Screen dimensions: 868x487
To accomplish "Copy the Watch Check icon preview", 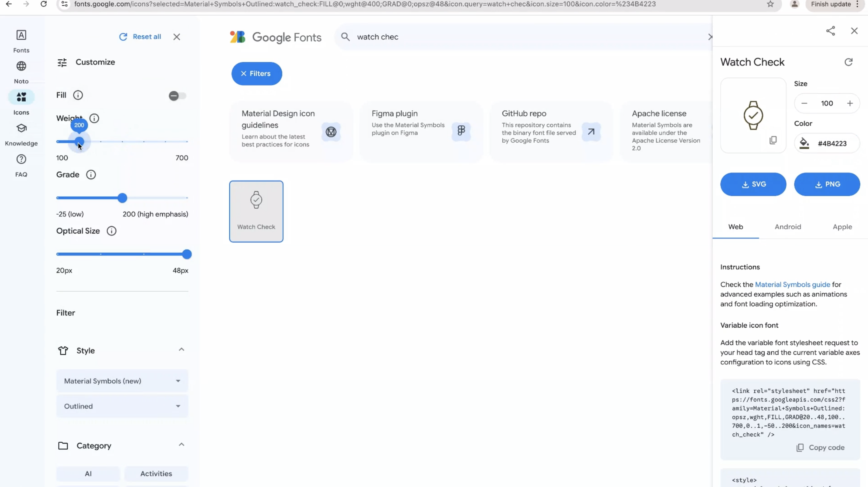I will [x=773, y=140].
